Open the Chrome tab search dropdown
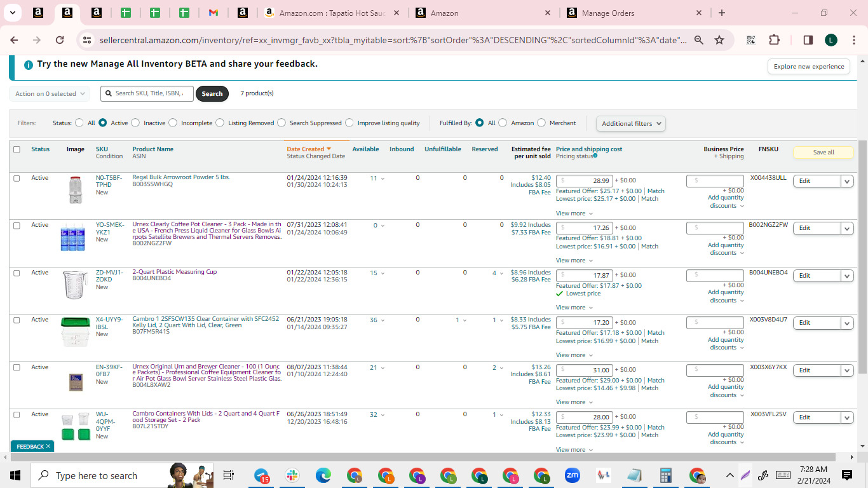This screenshot has width=868, height=488. (x=13, y=13)
